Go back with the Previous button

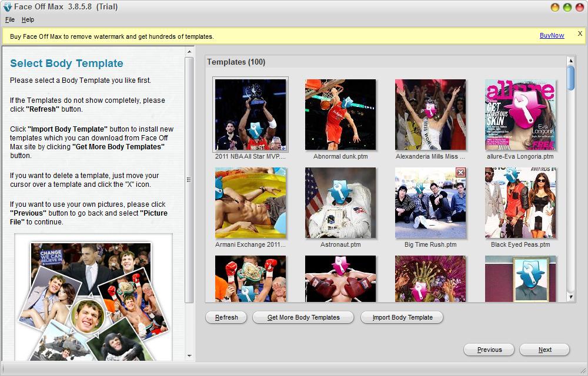489,350
